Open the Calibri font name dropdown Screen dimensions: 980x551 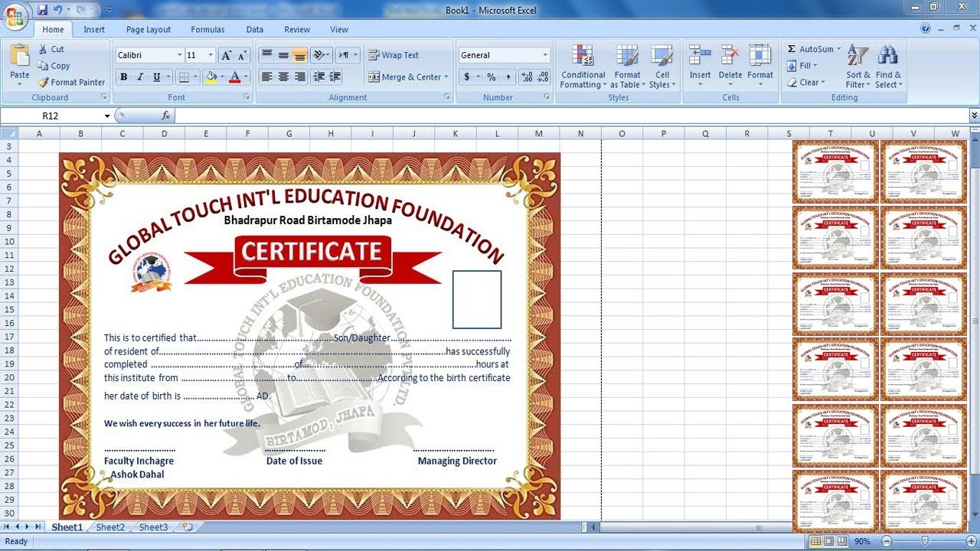tap(180, 55)
